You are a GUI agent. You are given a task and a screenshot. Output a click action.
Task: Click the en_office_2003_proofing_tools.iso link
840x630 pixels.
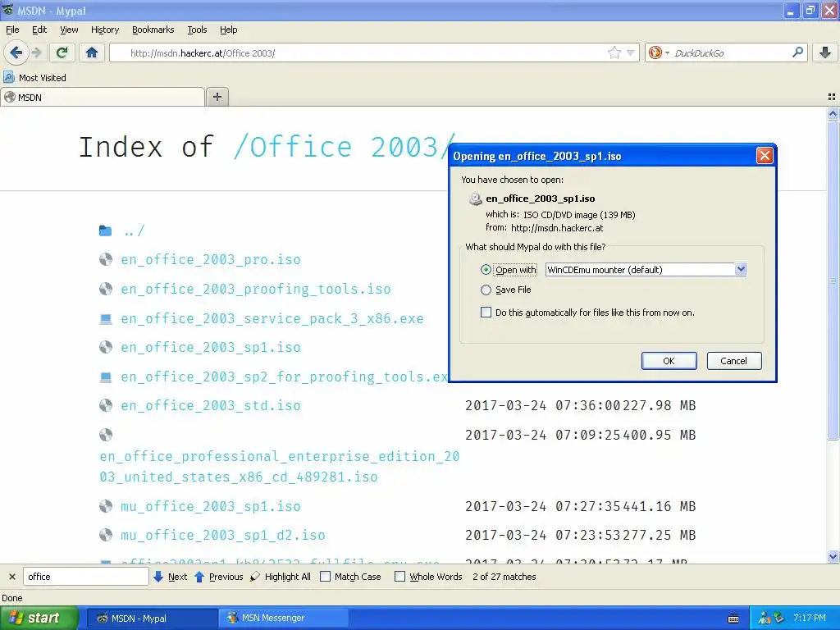coord(256,290)
